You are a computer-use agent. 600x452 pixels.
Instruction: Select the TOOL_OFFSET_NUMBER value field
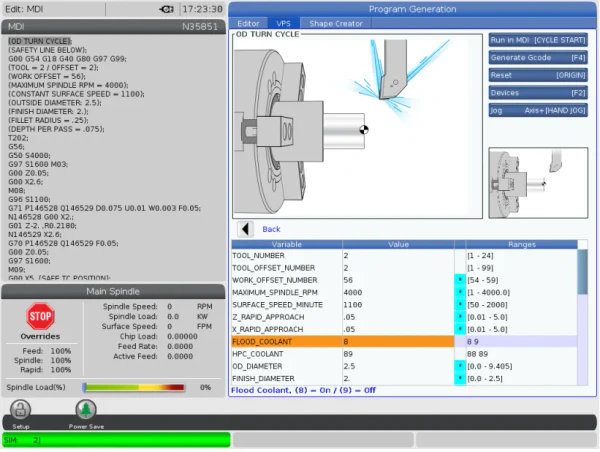(398, 268)
